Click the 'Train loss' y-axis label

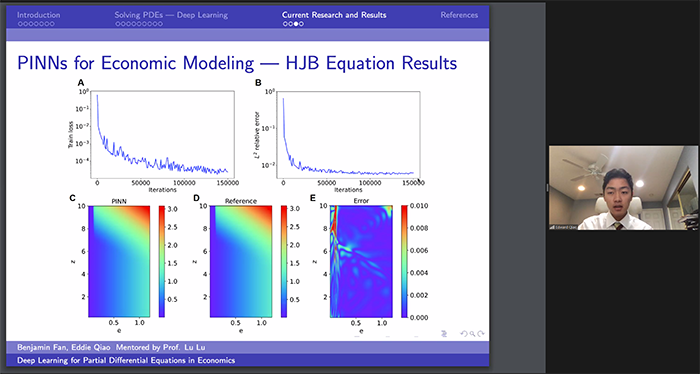(x=71, y=134)
